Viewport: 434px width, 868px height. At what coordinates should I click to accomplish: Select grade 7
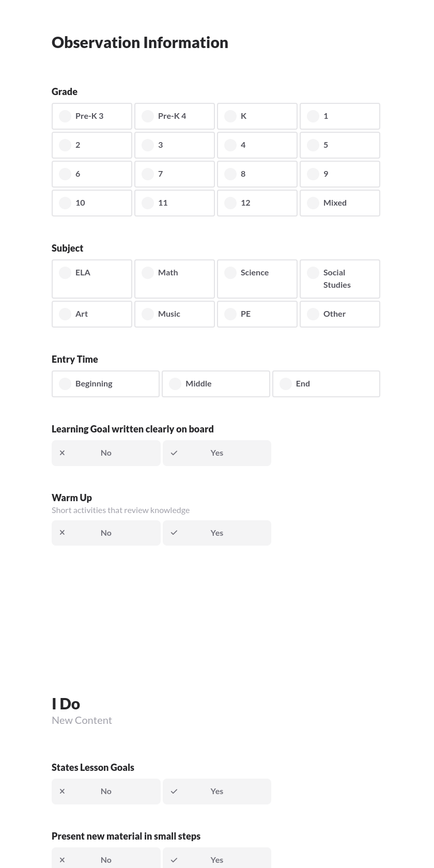pyautogui.click(x=174, y=174)
